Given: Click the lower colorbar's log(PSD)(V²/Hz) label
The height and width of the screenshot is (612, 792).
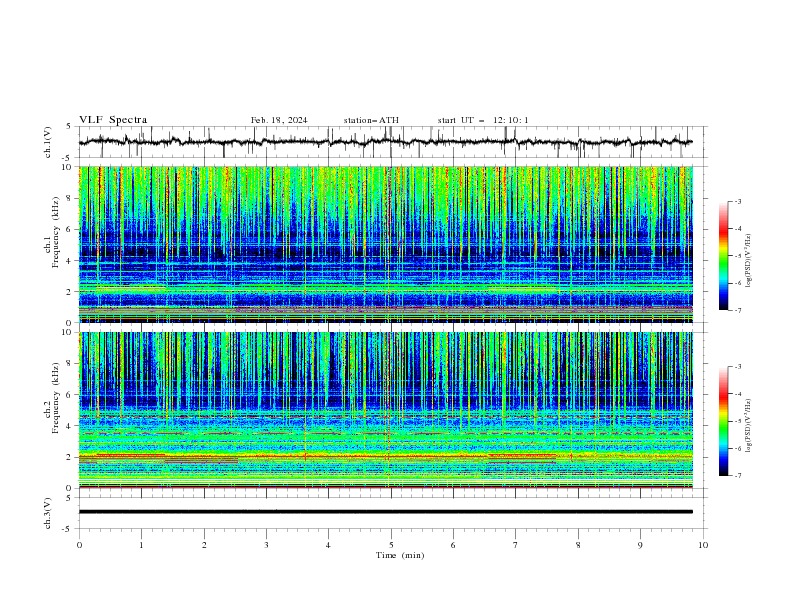Looking at the screenshot, I should click(748, 425).
